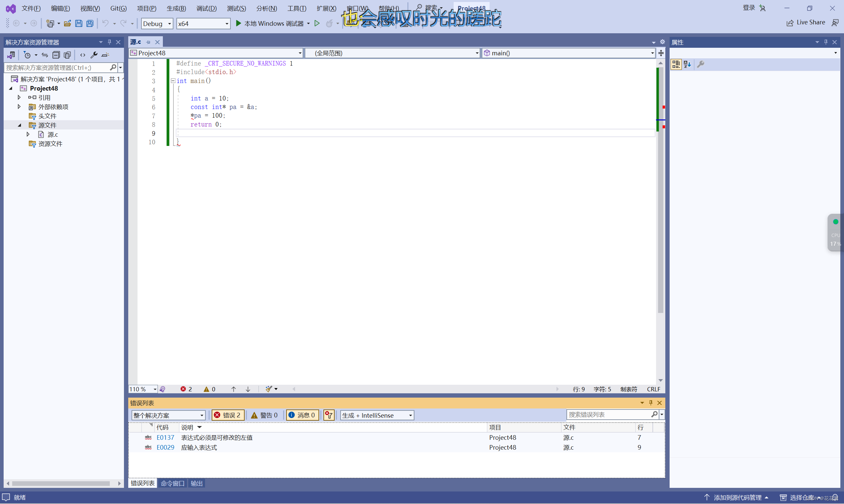This screenshot has height=504, width=844.
Task: Switch to the 输出 tab
Action: (196, 483)
